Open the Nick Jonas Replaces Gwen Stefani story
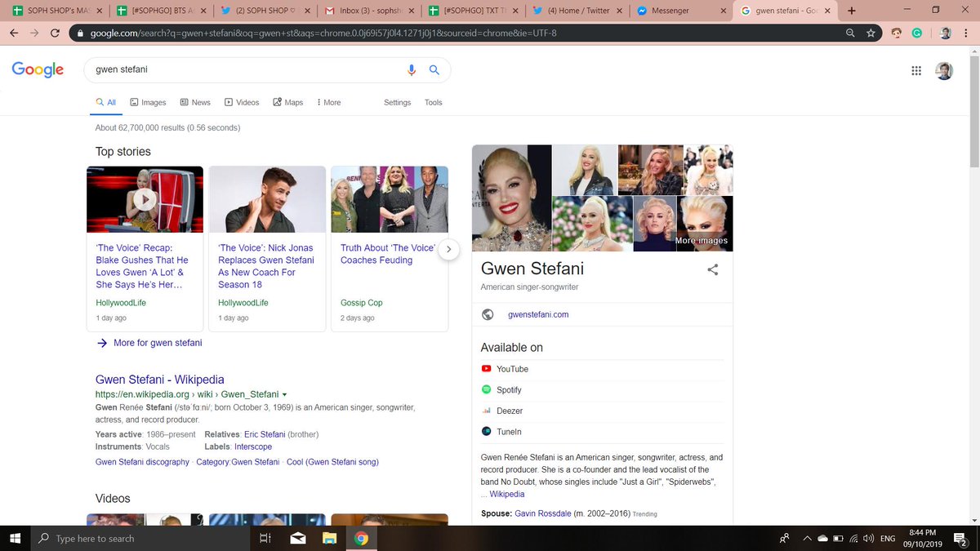This screenshot has height=551, width=980. pyautogui.click(x=266, y=266)
